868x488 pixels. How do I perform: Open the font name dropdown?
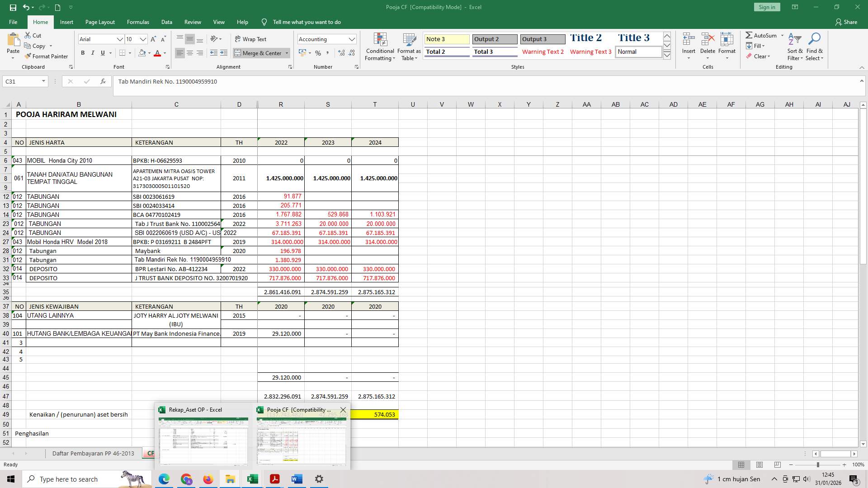(x=120, y=39)
